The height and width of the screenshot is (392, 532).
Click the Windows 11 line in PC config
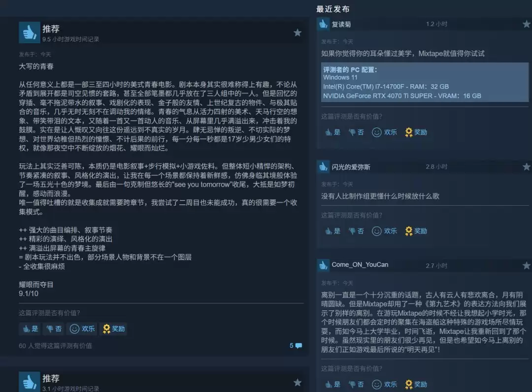340,77
